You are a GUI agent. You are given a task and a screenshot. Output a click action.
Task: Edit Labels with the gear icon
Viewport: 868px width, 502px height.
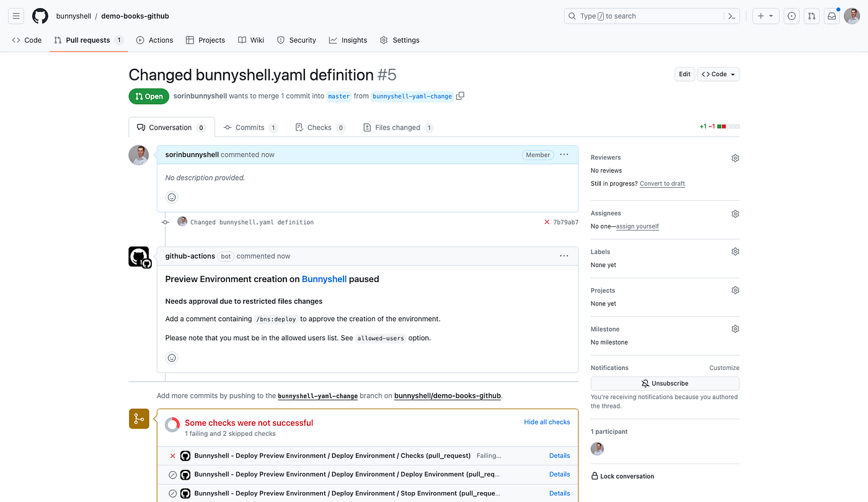[735, 252]
